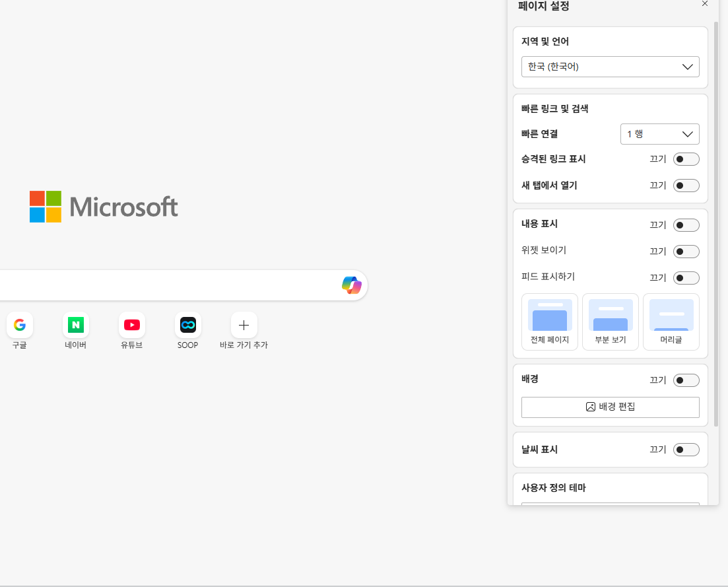Select the 전체 페이지 layout thumbnail

pos(550,322)
